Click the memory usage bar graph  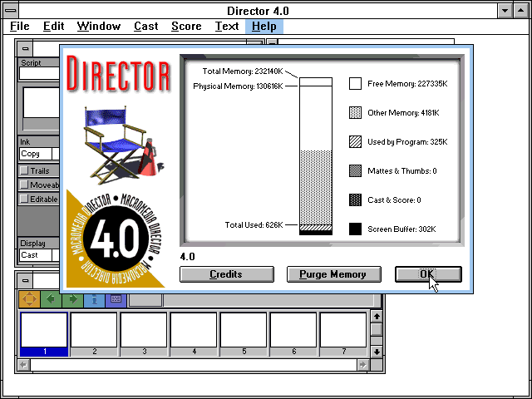pos(316,156)
